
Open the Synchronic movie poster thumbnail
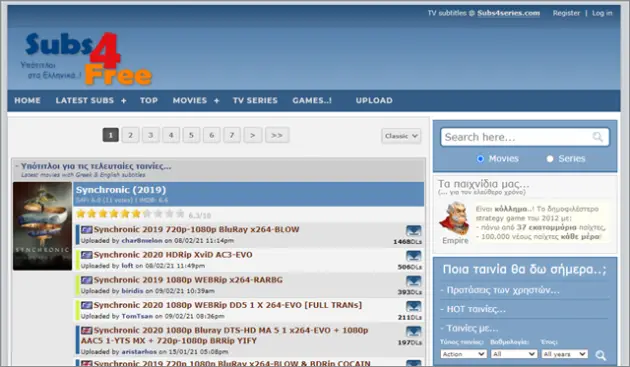(43, 226)
